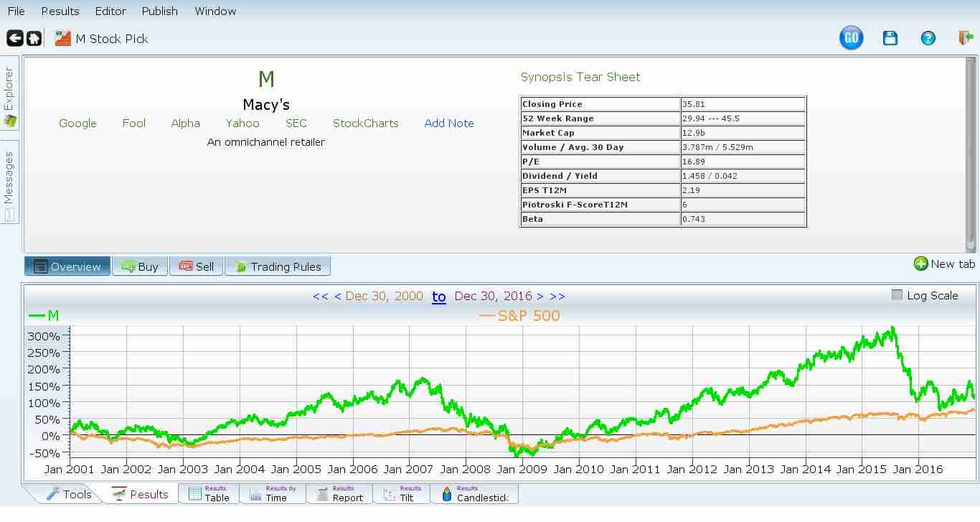Step date range back with < link
The height and width of the screenshot is (522, 980).
(x=337, y=296)
